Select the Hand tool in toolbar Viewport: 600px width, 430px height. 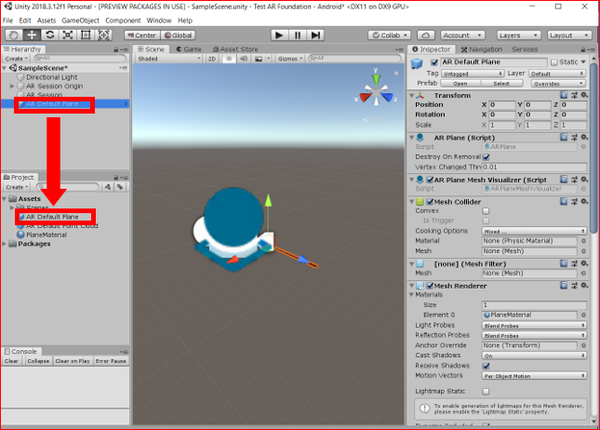(13, 35)
